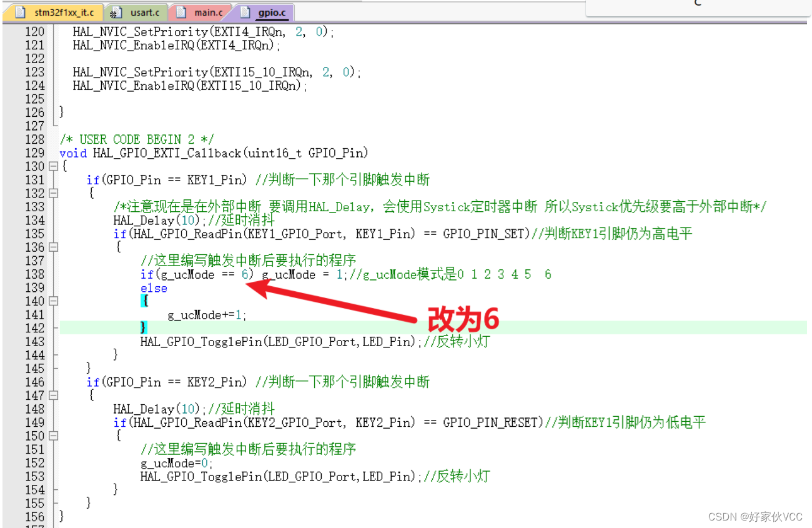Click line number 138 in the gutter
The height and width of the screenshot is (528, 812).
[x=35, y=274]
